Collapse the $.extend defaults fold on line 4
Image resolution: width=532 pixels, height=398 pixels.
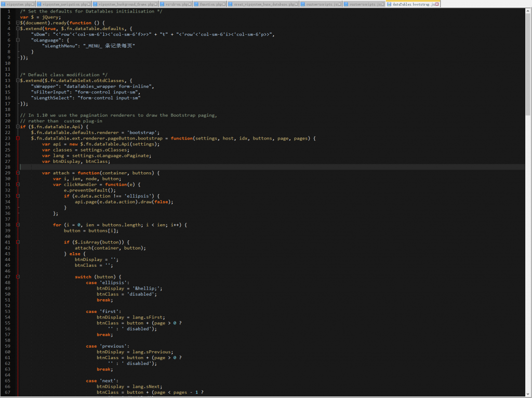pos(18,29)
